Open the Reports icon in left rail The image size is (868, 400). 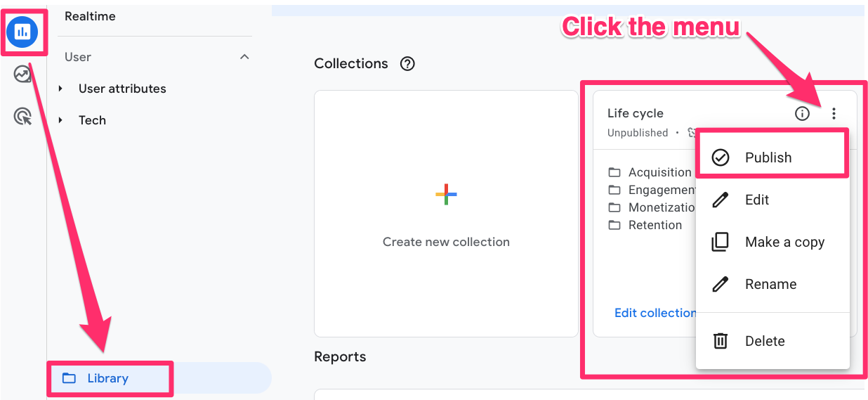coord(23,31)
